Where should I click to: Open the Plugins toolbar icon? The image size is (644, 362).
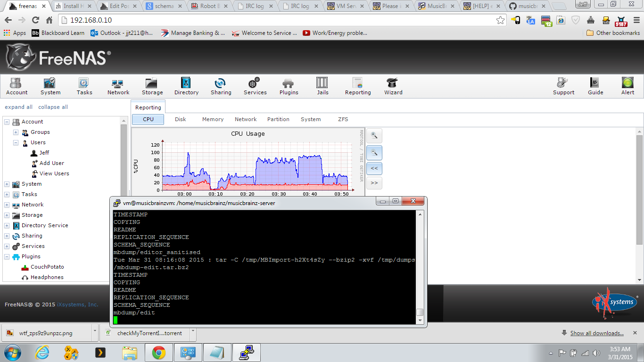tap(289, 83)
